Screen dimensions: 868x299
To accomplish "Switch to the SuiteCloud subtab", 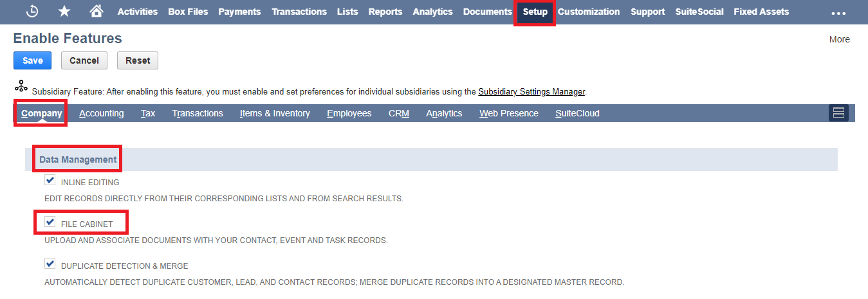I will 577,113.
